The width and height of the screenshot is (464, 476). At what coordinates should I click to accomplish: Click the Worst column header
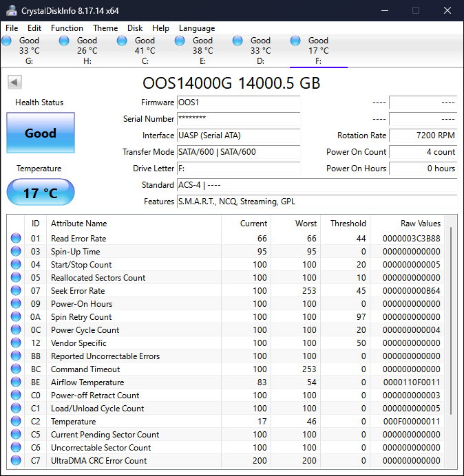pos(295,224)
